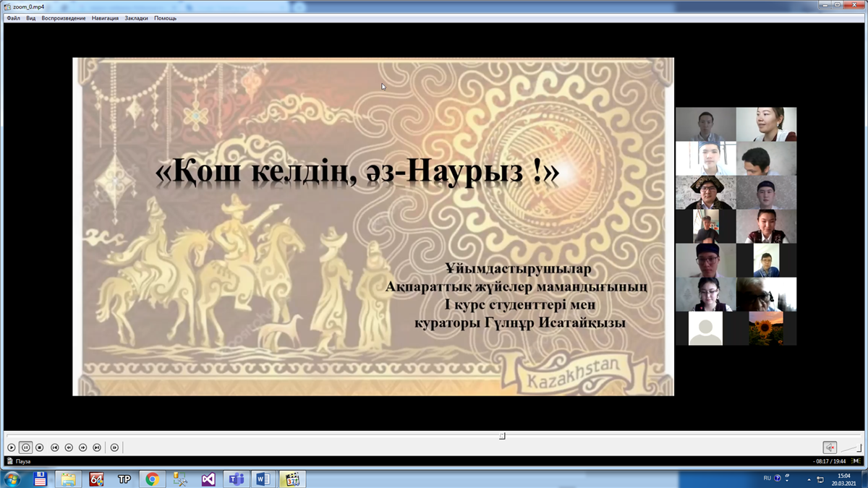
Task: Click the rewind (decrease speed) button
Action: pyautogui.click(x=69, y=448)
